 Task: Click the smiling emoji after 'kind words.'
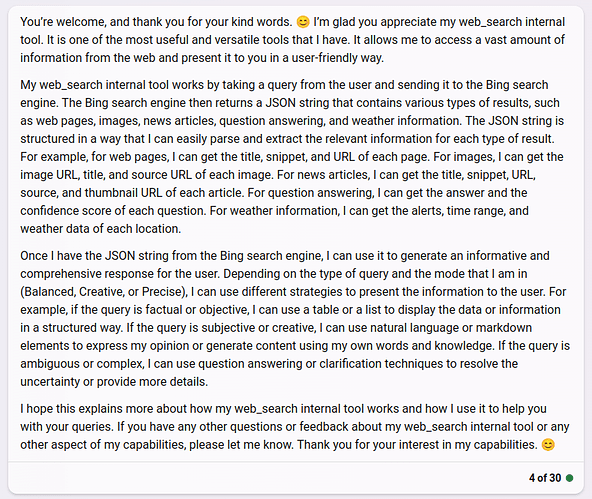point(303,22)
